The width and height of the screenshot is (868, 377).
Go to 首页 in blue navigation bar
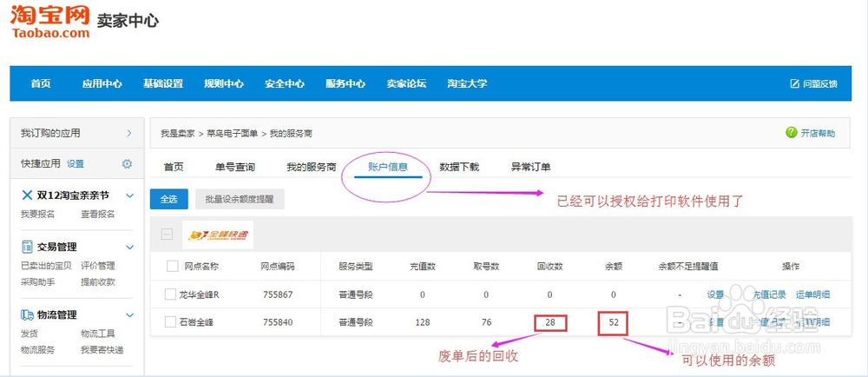41,84
